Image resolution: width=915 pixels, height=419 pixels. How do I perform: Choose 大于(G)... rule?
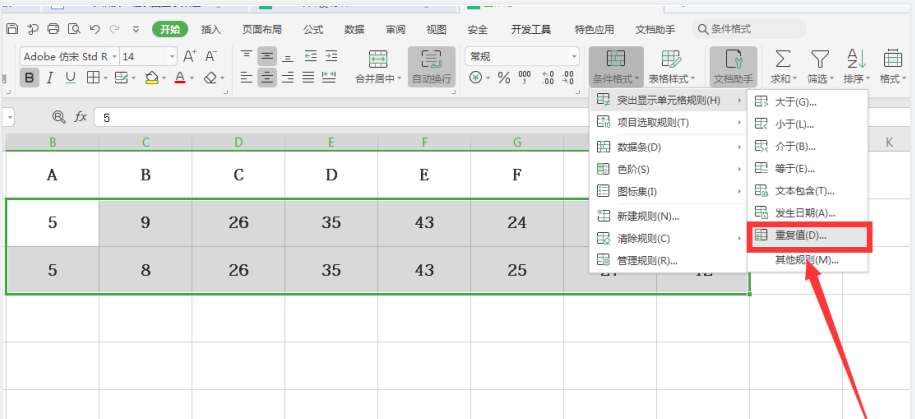click(808, 102)
